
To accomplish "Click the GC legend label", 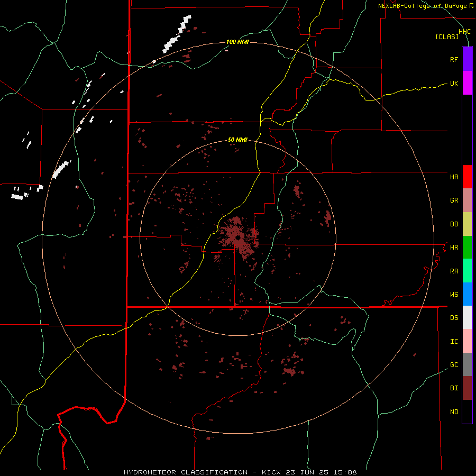I will pyautogui.click(x=454, y=365).
